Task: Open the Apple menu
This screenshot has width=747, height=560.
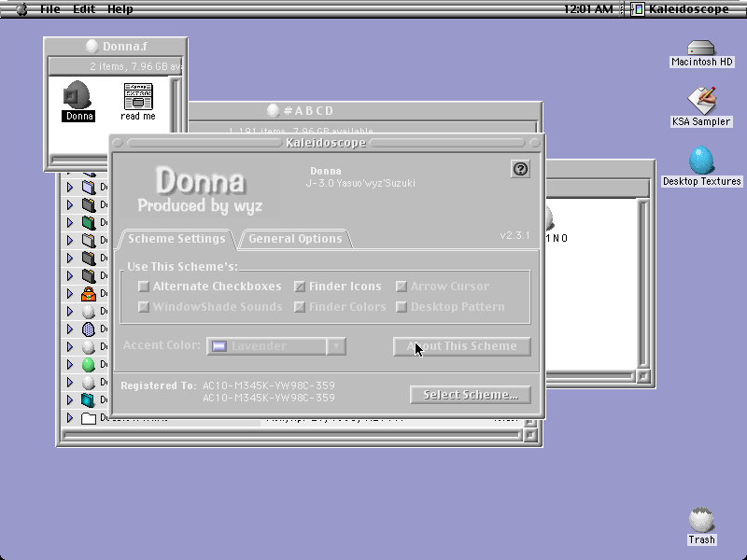Action: pyautogui.click(x=21, y=9)
